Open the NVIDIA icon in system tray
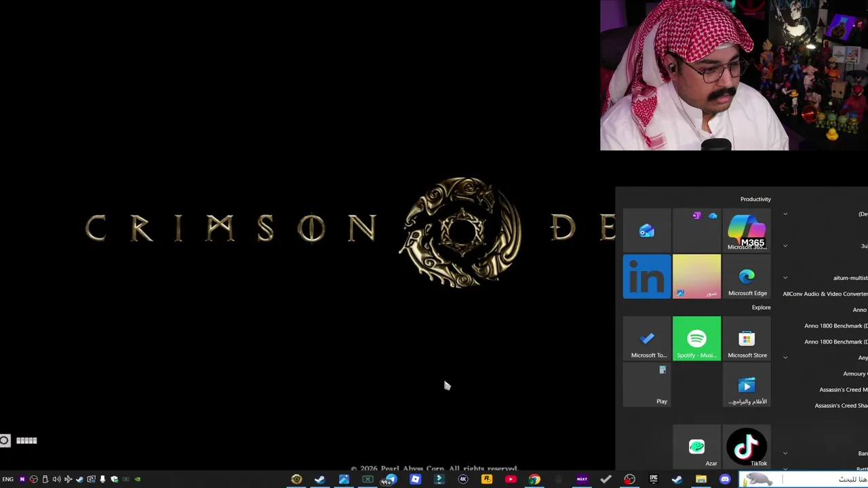 click(137, 479)
